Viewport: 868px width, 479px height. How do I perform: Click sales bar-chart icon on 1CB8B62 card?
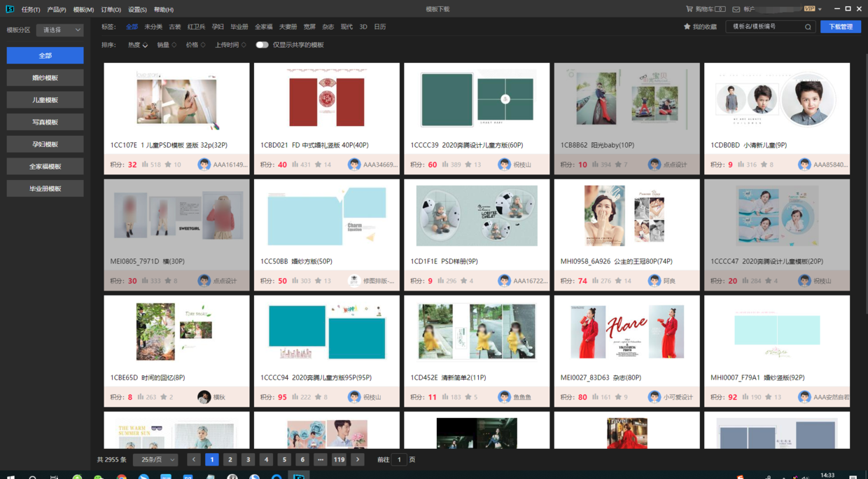pos(595,165)
